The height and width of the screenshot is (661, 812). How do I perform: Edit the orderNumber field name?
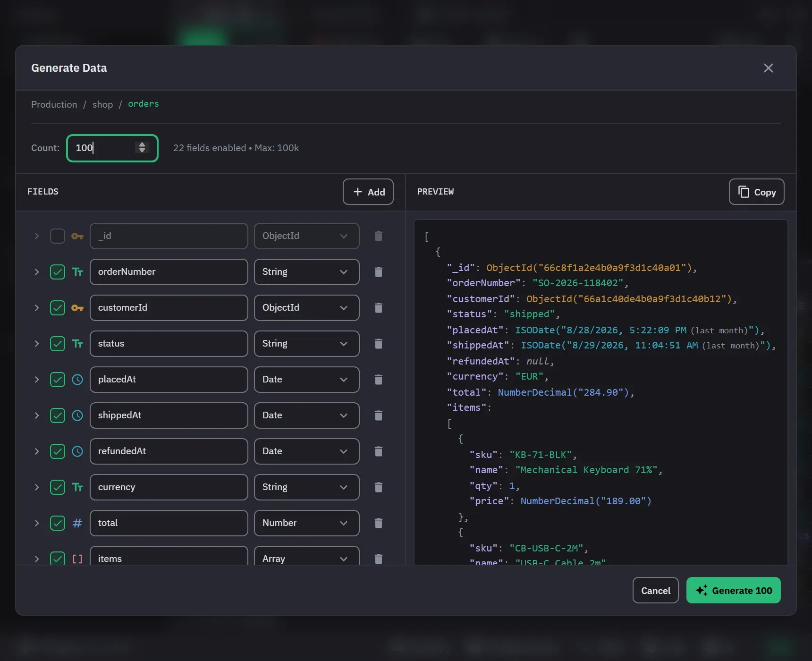click(169, 272)
